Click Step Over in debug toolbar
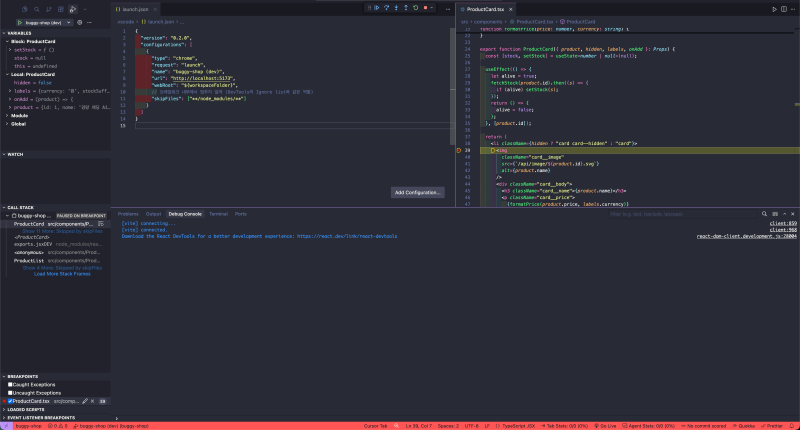This screenshot has width=800, height=430. point(387,8)
